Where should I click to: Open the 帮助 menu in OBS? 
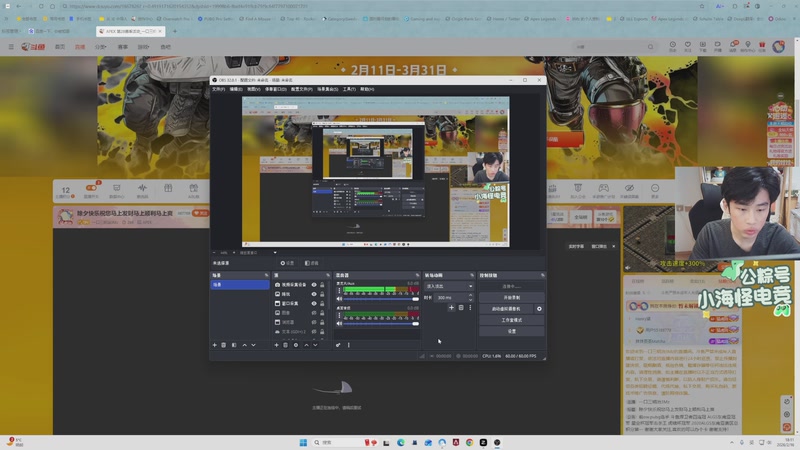tap(367, 89)
